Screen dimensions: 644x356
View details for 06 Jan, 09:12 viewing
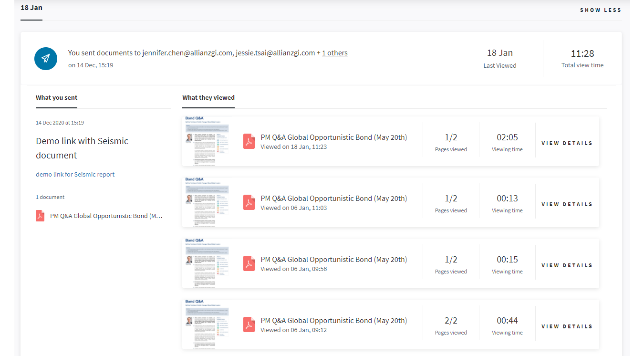[567, 326]
